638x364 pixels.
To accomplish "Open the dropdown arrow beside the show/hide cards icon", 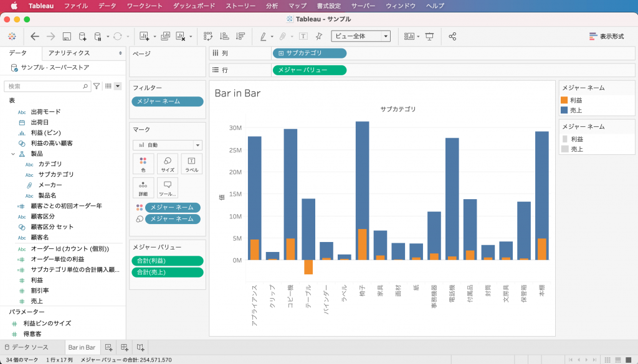I will coord(418,37).
